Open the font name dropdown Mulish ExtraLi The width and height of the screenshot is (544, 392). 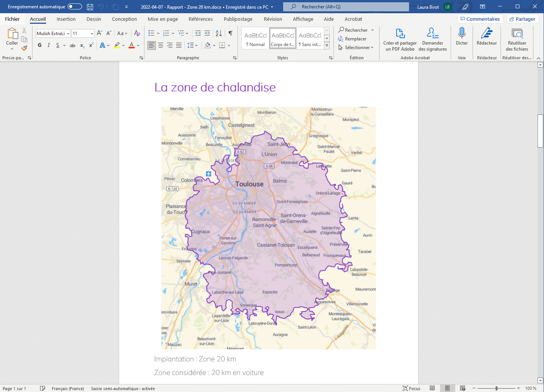68,34
